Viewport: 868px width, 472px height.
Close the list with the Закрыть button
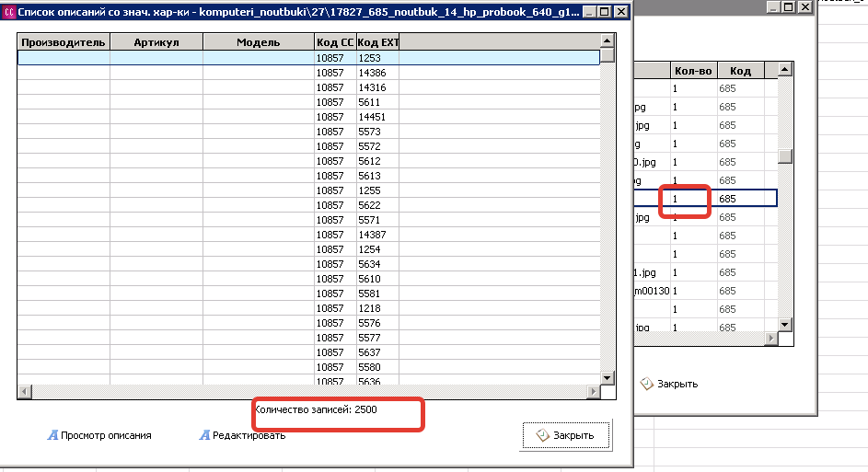566,435
